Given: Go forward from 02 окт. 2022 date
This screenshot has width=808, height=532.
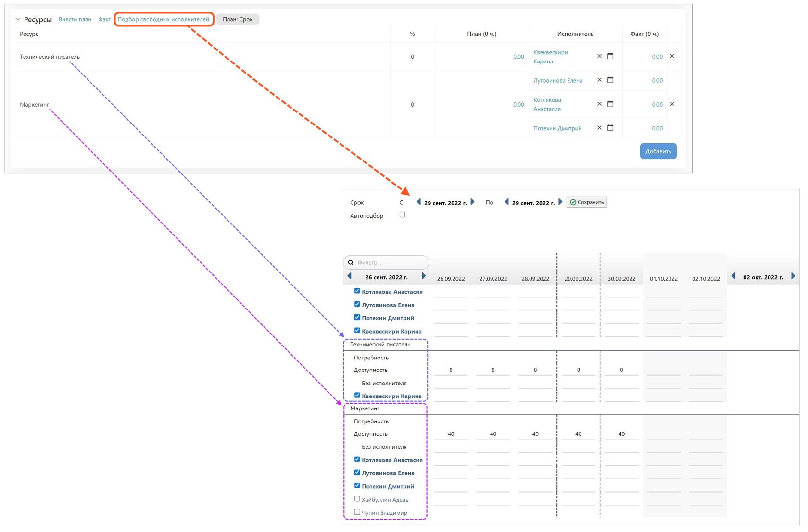Looking at the screenshot, I should tap(793, 276).
